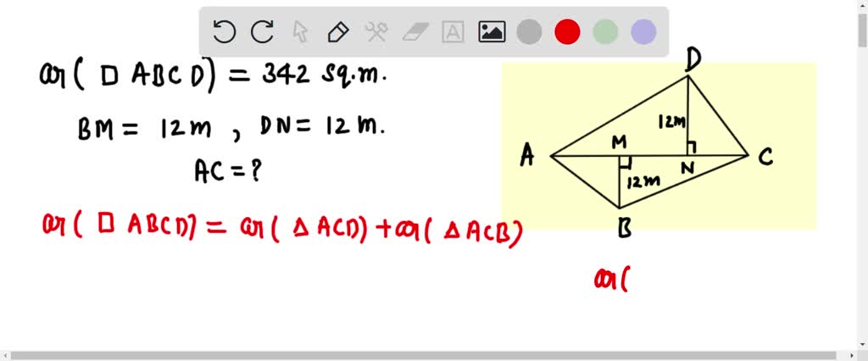The height and width of the screenshot is (361, 868).
Task: Click vertex label 'C' in diagram
Action: coord(765,158)
